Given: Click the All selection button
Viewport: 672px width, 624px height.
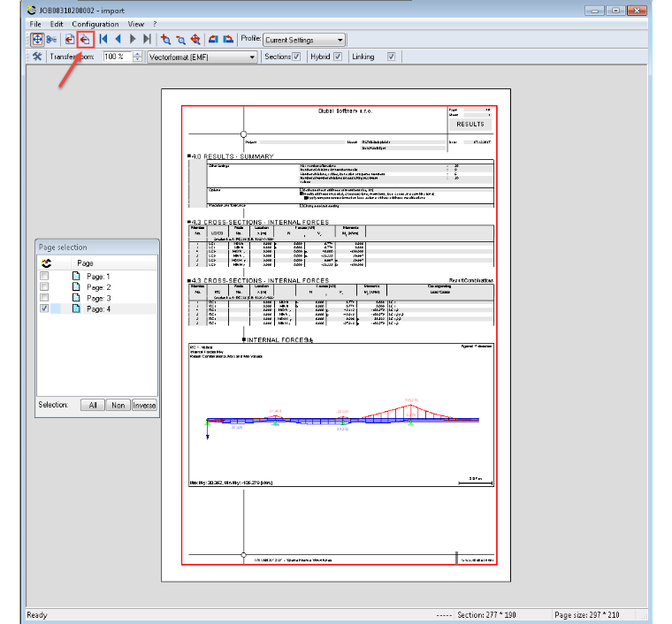Looking at the screenshot, I should point(93,405).
